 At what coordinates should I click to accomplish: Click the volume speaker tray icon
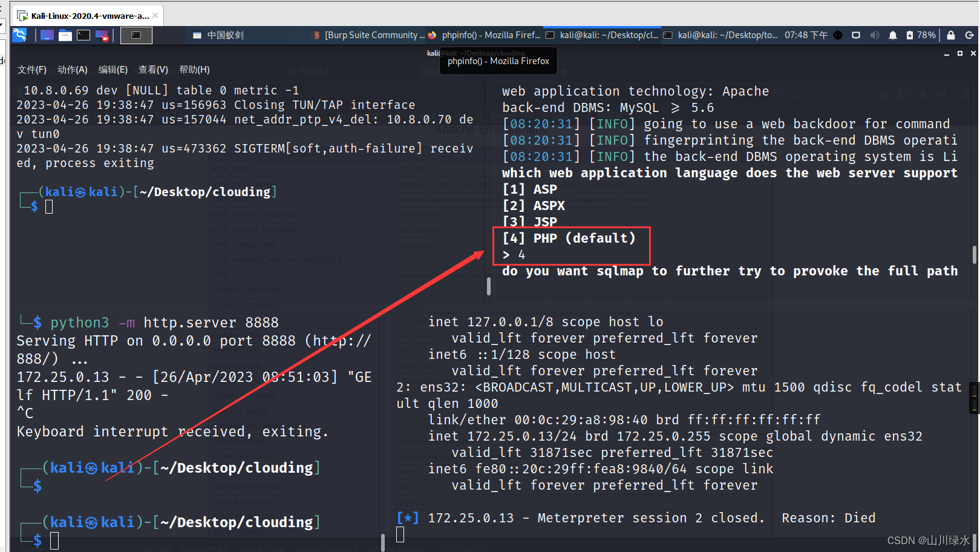pos(875,35)
